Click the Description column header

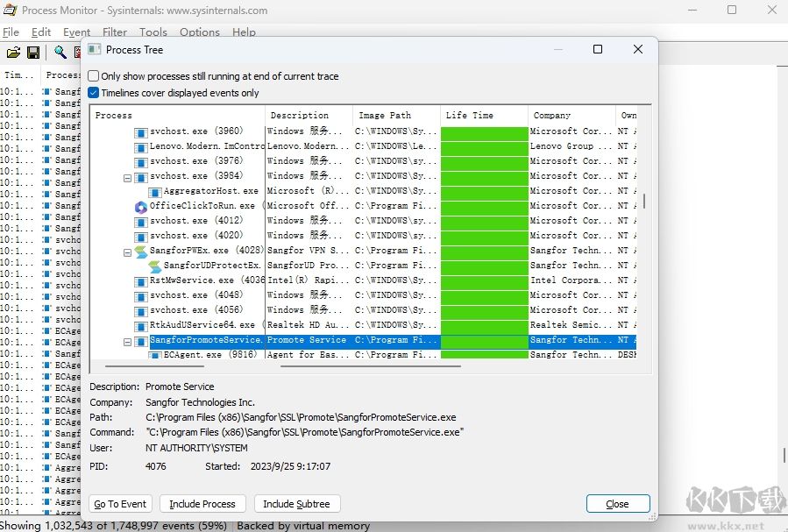(x=309, y=115)
